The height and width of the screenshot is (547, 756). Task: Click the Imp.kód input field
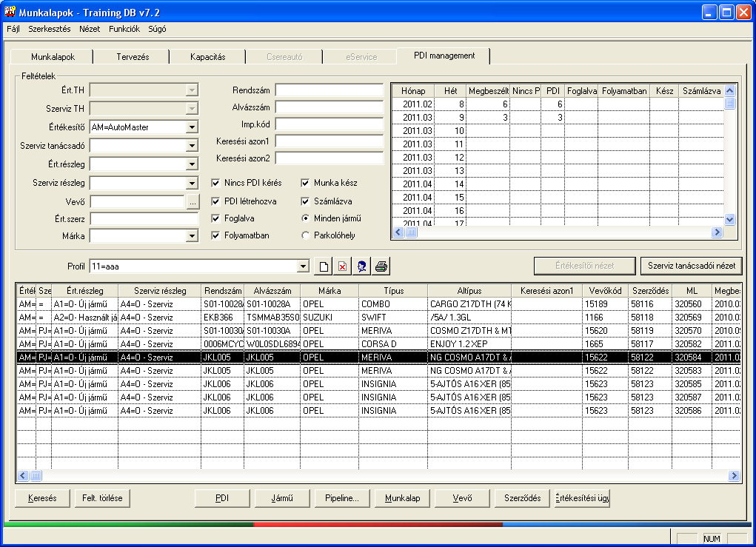tap(330, 124)
